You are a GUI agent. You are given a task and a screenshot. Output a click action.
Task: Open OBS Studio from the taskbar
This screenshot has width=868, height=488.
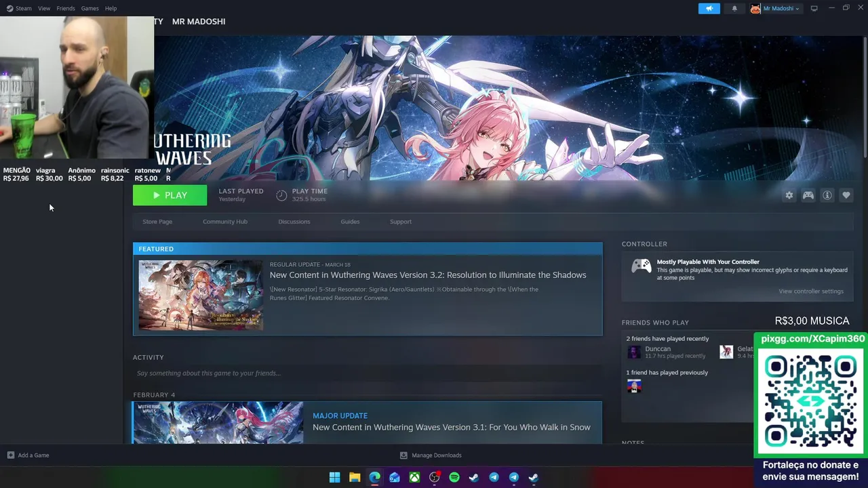point(435,477)
